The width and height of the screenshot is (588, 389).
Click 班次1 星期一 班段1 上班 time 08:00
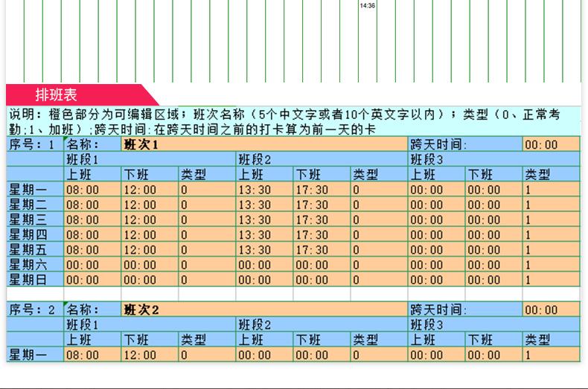tap(92, 190)
